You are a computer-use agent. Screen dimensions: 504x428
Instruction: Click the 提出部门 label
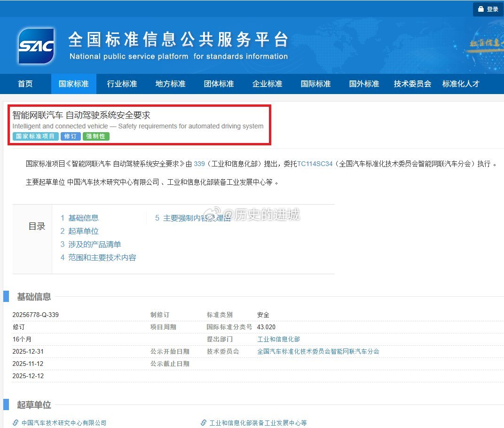(220, 339)
